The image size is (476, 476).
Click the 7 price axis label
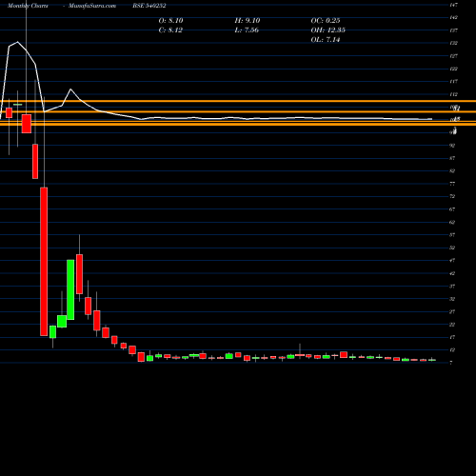point(451,363)
